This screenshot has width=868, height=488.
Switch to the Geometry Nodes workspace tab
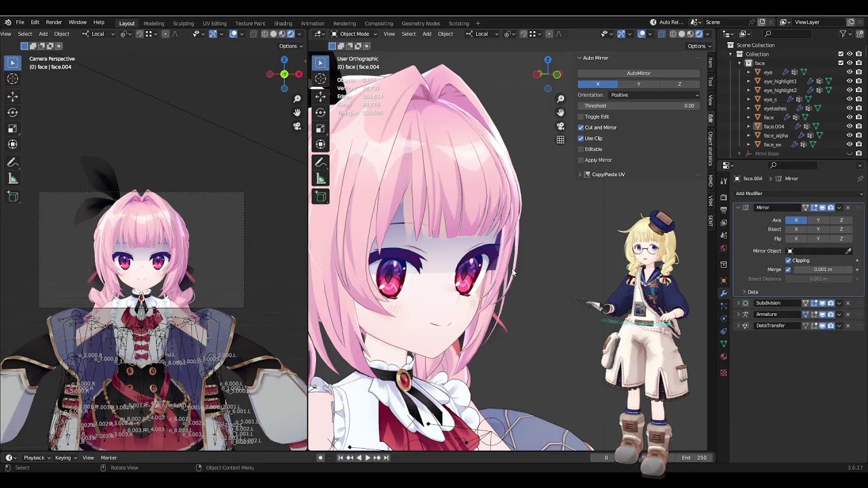(x=420, y=23)
